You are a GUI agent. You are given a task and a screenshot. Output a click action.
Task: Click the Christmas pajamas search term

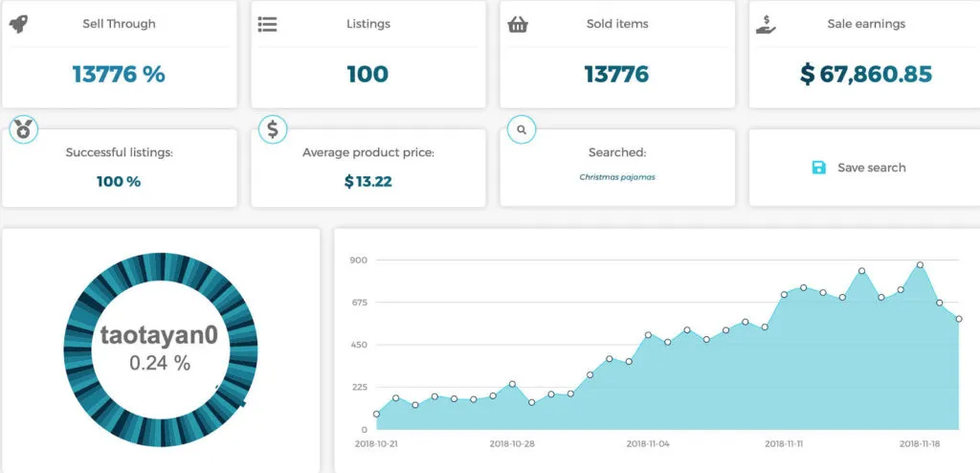point(617,177)
